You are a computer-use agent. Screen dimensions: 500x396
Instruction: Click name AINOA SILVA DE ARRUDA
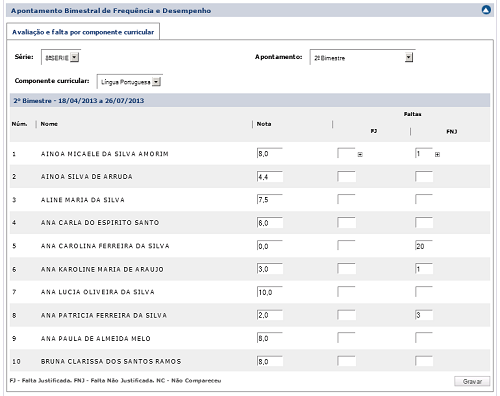coord(87,177)
